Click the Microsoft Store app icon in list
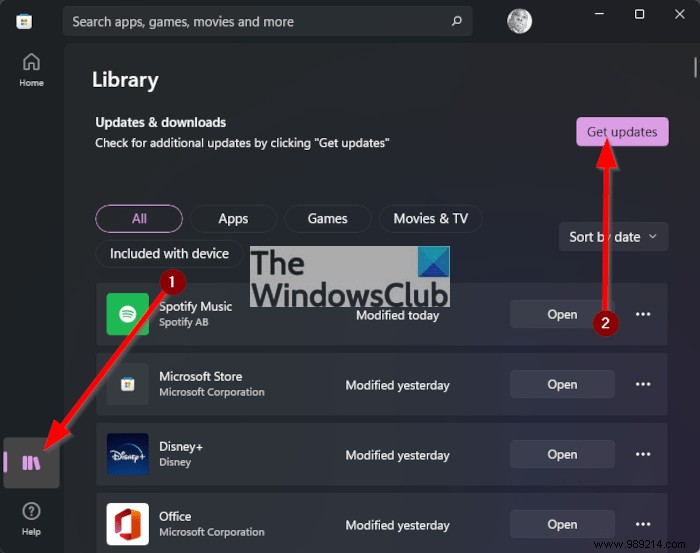This screenshot has width=700, height=553. click(128, 384)
